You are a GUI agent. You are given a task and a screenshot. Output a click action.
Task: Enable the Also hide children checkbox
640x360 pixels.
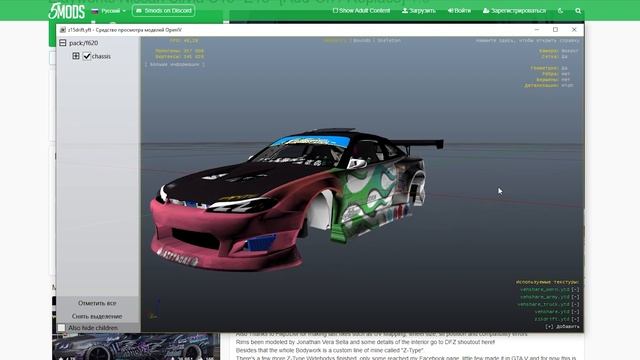pos(61,327)
